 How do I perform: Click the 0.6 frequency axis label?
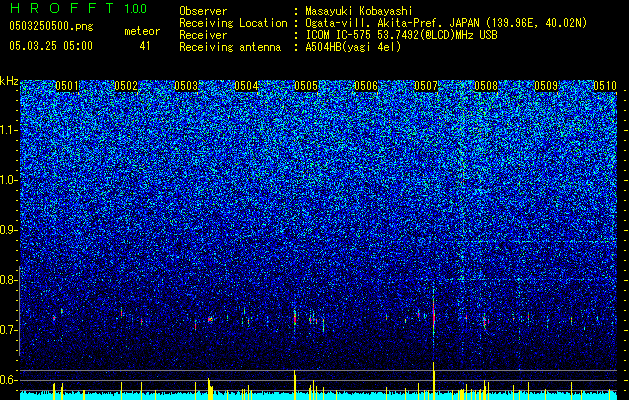click(x=9, y=380)
